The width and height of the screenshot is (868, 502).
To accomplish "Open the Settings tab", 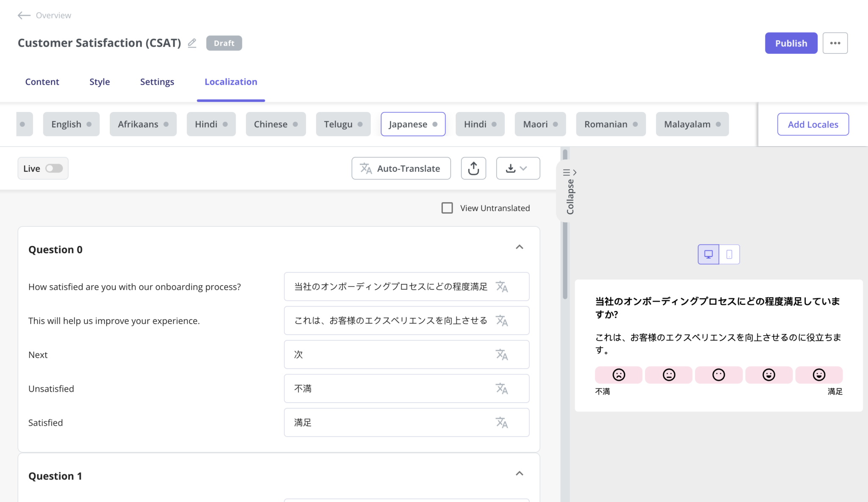I will [157, 81].
